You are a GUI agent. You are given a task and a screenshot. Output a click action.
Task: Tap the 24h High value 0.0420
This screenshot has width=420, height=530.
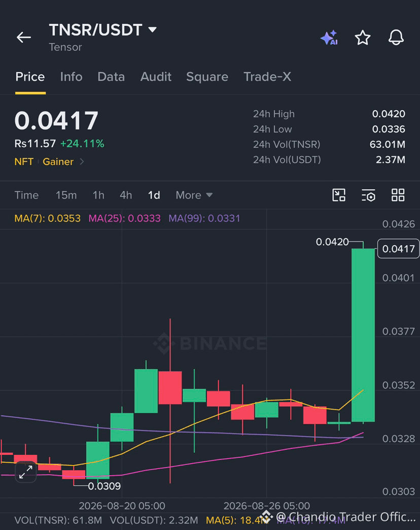tap(389, 114)
